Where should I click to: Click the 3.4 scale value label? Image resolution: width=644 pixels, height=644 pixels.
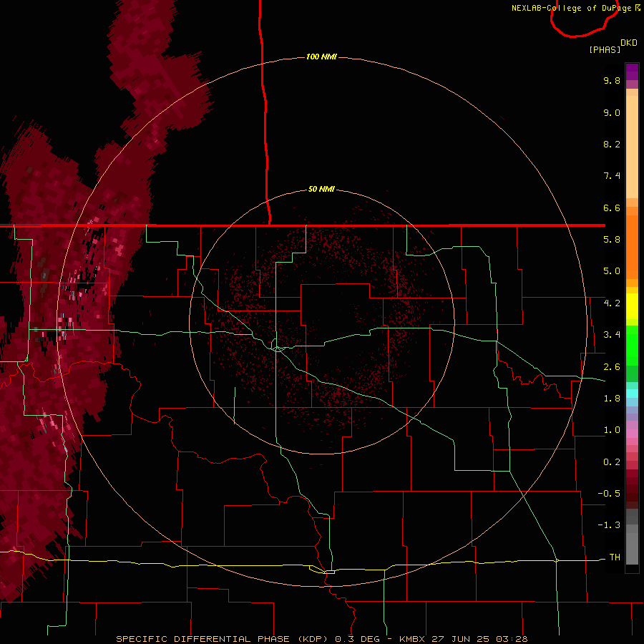(x=612, y=335)
